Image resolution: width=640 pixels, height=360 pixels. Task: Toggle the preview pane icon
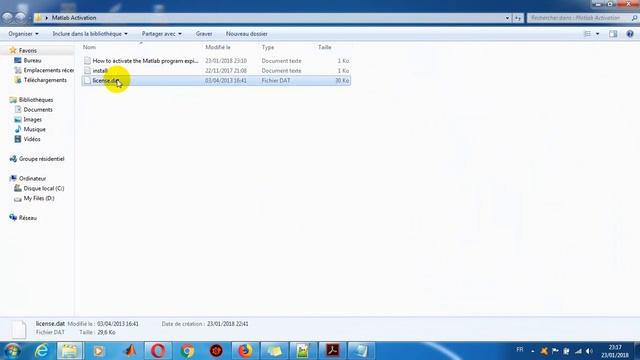coord(613,34)
